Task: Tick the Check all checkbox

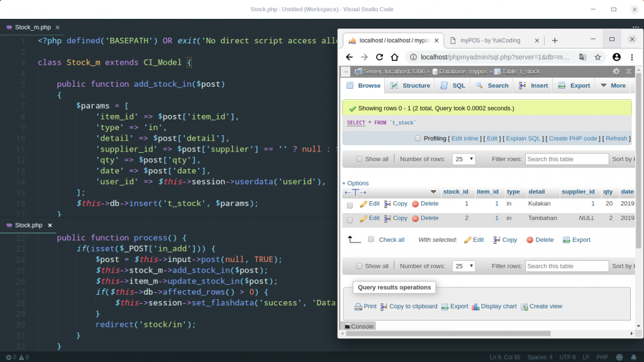Action: [371, 239]
